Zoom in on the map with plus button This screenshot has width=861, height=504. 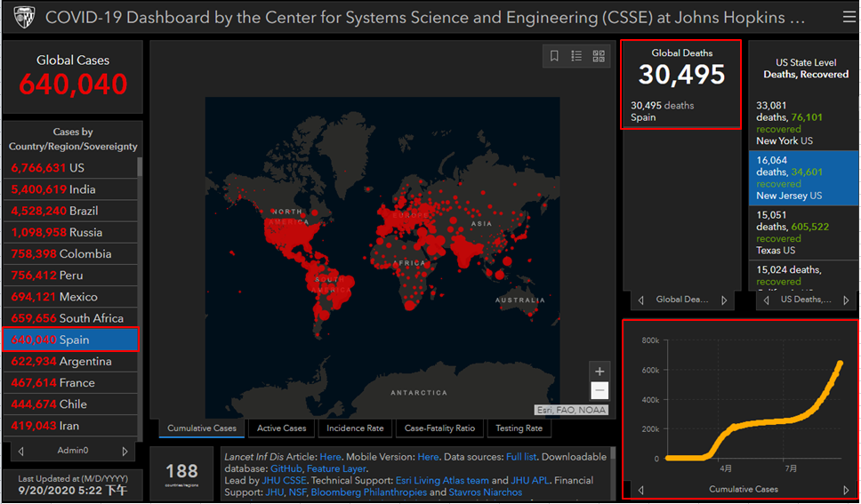pos(599,372)
